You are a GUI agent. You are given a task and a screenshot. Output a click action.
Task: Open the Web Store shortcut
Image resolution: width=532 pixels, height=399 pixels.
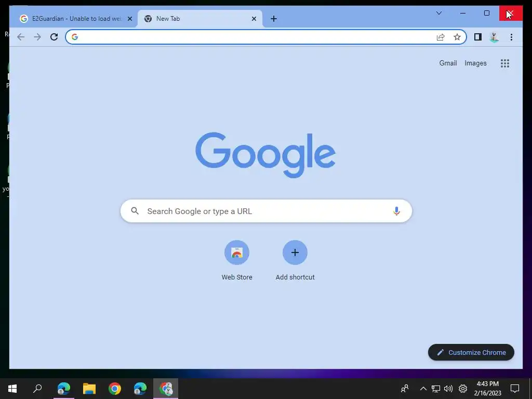point(237,261)
